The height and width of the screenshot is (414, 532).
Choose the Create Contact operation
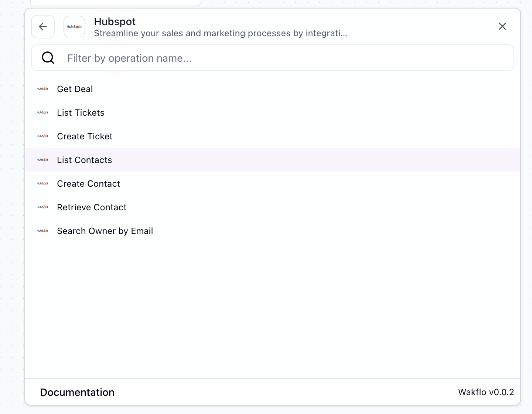coord(88,183)
